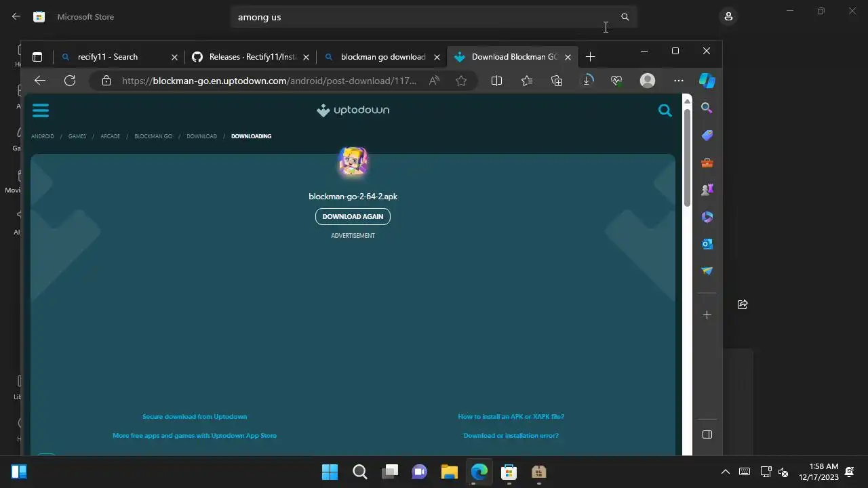The height and width of the screenshot is (488, 868).
Task: Open Edge split screen button
Action: (x=496, y=81)
